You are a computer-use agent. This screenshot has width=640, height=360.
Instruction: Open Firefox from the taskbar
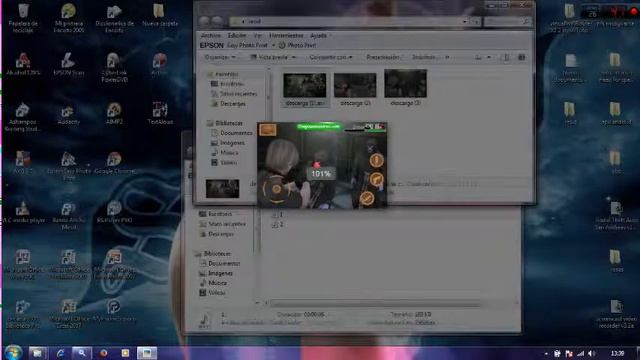click(x=104, y=353)
